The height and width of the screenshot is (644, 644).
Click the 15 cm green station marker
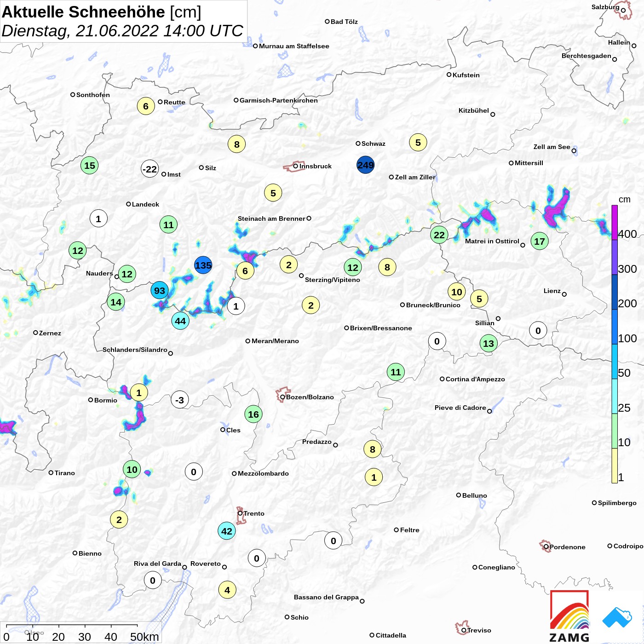(90, 166)
